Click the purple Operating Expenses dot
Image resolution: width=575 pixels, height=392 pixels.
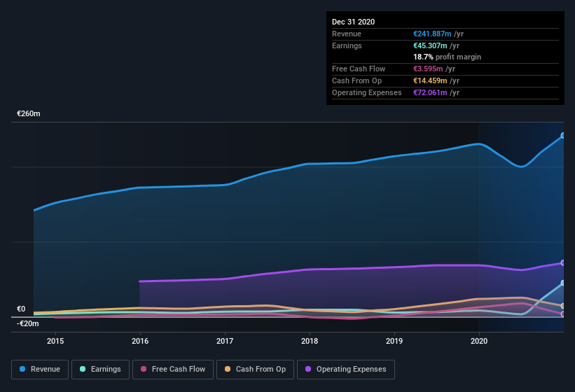pos(309,369)
